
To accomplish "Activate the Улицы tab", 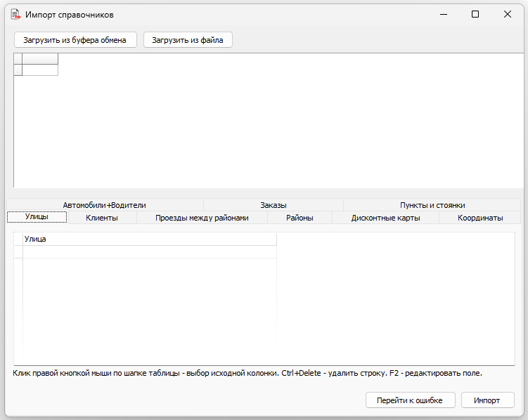I will coord(37,217).
